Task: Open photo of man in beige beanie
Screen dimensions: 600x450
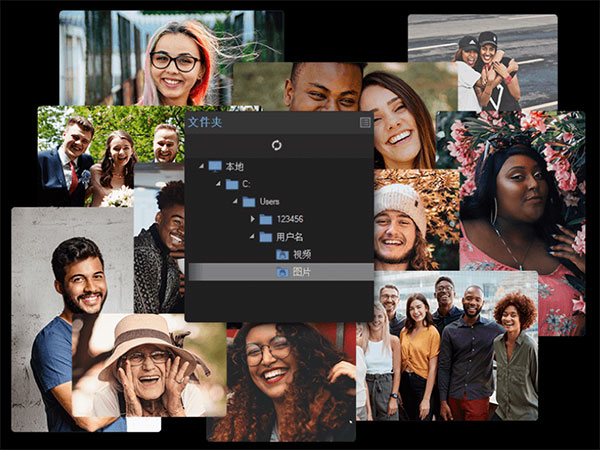Action: coord(416,220)
